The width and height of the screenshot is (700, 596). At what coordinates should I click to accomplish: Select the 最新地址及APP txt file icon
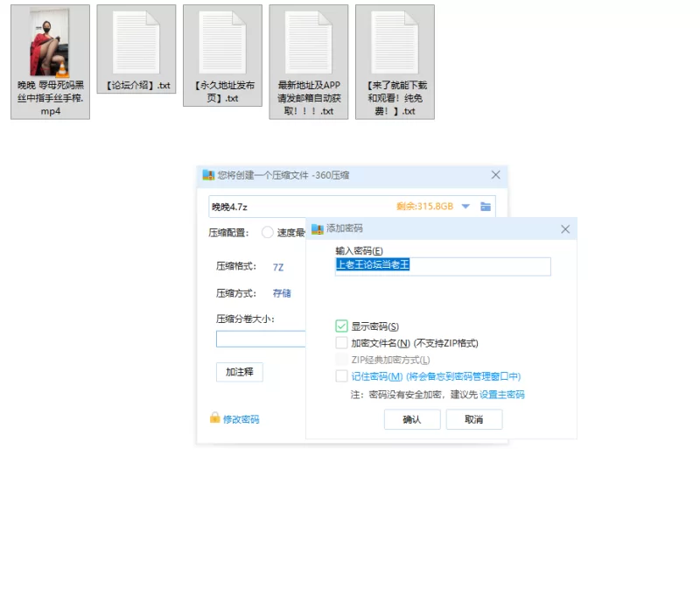[309, 42]
